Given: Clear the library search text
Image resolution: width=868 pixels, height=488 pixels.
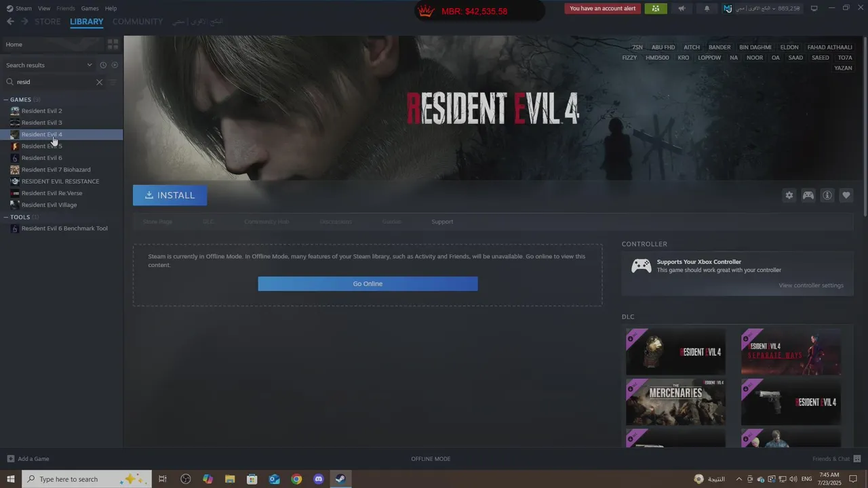Looking at the screenshot, I should [x=99, y=82].
